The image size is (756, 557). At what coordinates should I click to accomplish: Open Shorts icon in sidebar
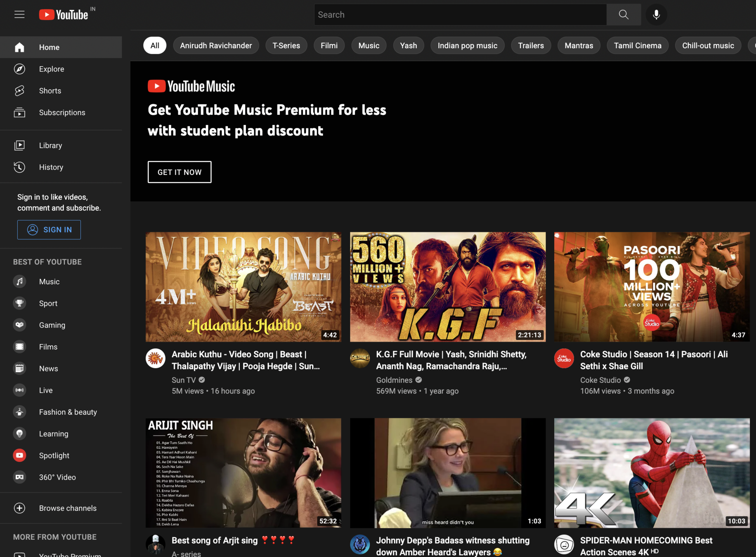(x=19, y=91)
